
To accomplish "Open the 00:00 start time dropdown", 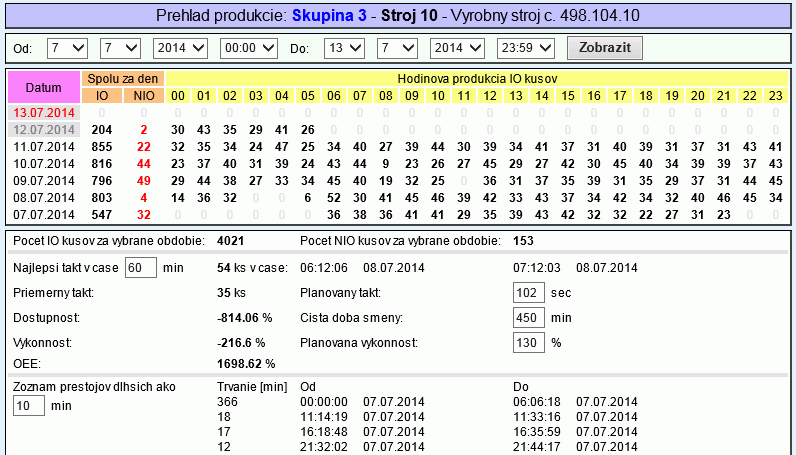I will (x=247, y=48).
